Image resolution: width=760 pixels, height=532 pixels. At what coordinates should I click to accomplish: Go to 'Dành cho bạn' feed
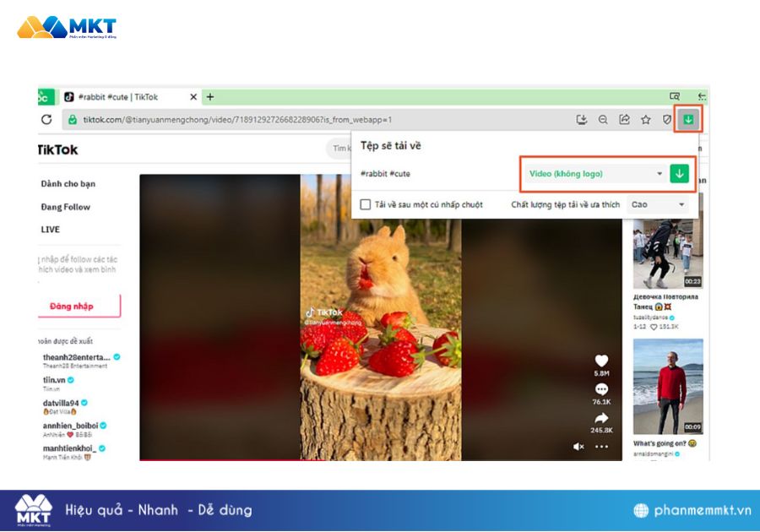pyautogui.click(x=68, y=184)
